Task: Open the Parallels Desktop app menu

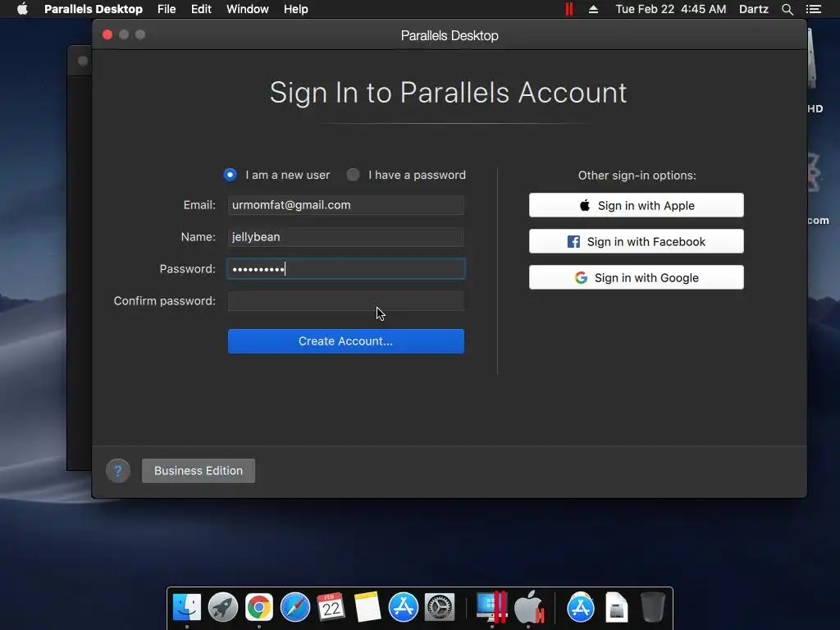Action: tap(94, 9)
